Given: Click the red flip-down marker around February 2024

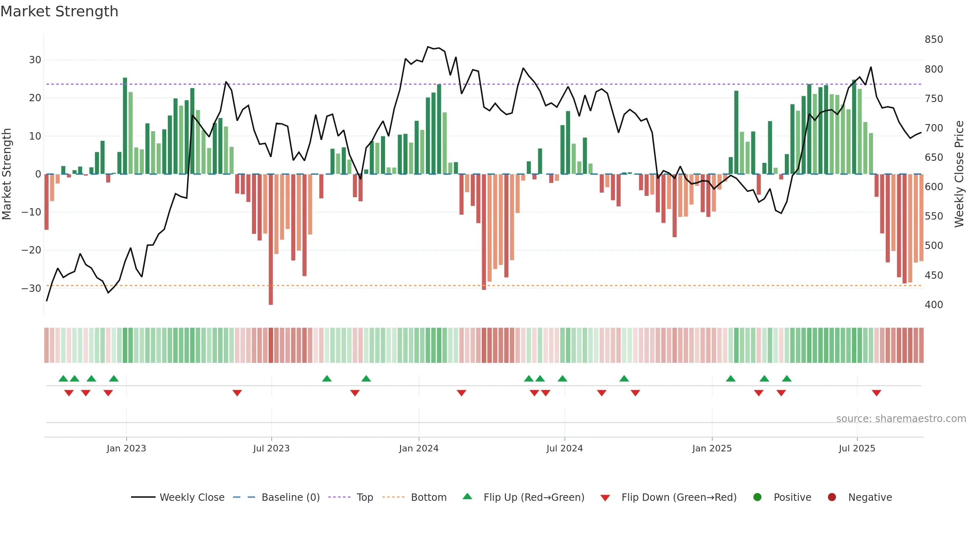Looking at the screenshot, I should (x=461, y=393).
